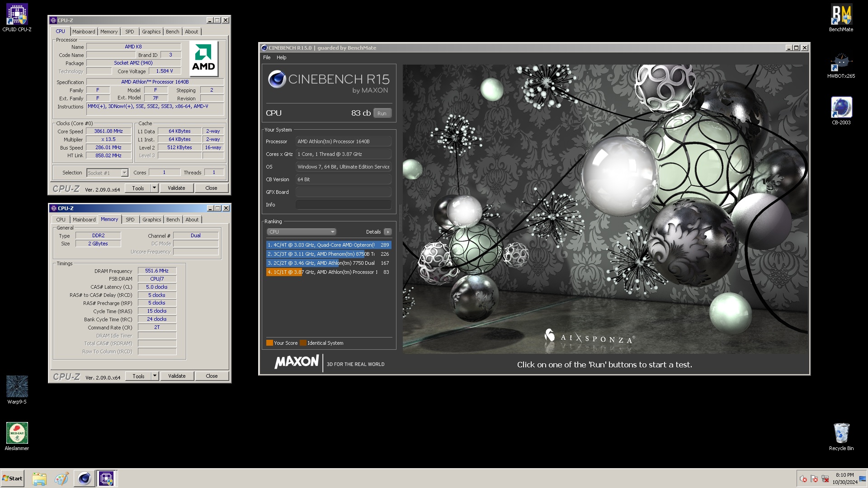Switch to CPU-Z via taskbar icon

coord(106,479)
